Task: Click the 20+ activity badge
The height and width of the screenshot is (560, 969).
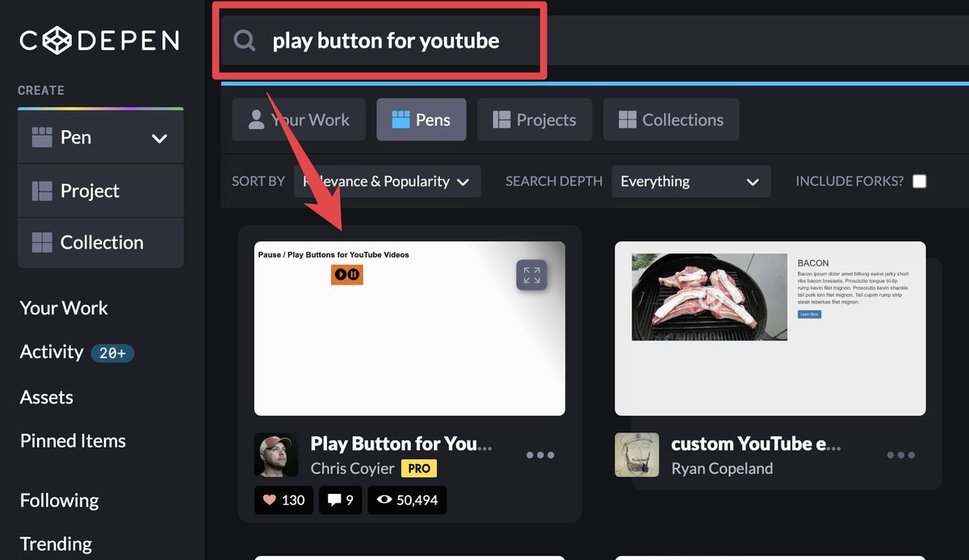Action: coord(112,353)
